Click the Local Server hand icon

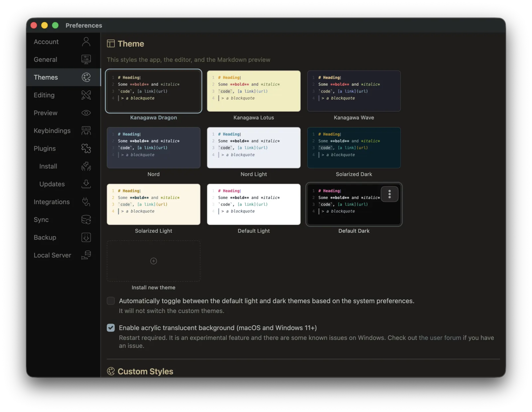(86, 255)
